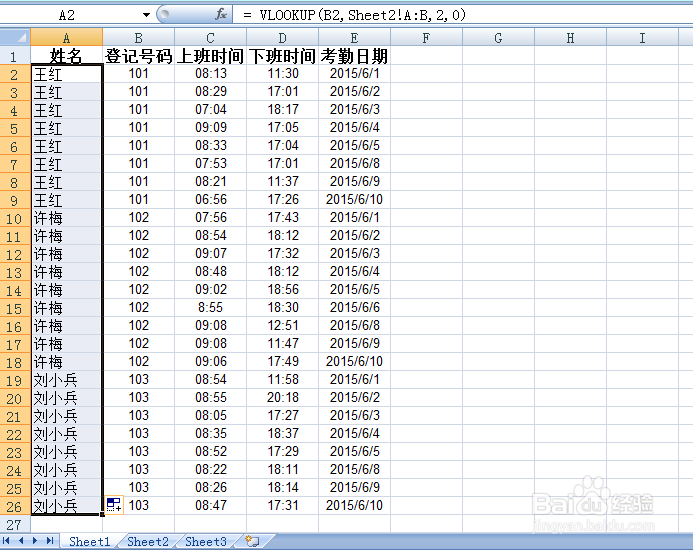Switch to the Sheet3 tab
The height and width of the screenshot is (550, 693).
coord(206,541)
